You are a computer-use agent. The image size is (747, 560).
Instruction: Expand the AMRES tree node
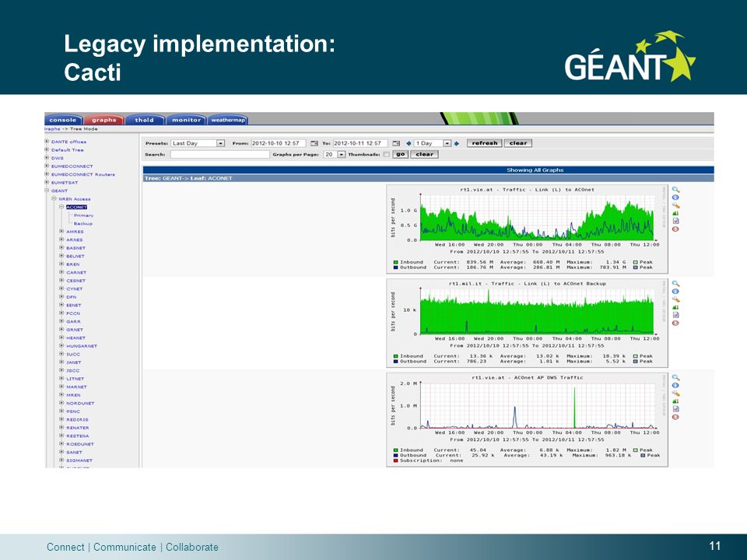61,232
